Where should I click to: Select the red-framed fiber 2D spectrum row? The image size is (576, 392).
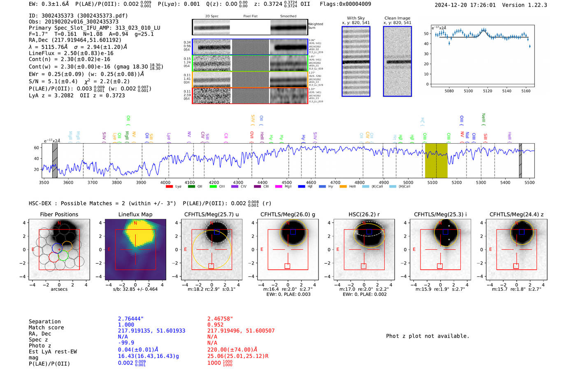[250, 95]
